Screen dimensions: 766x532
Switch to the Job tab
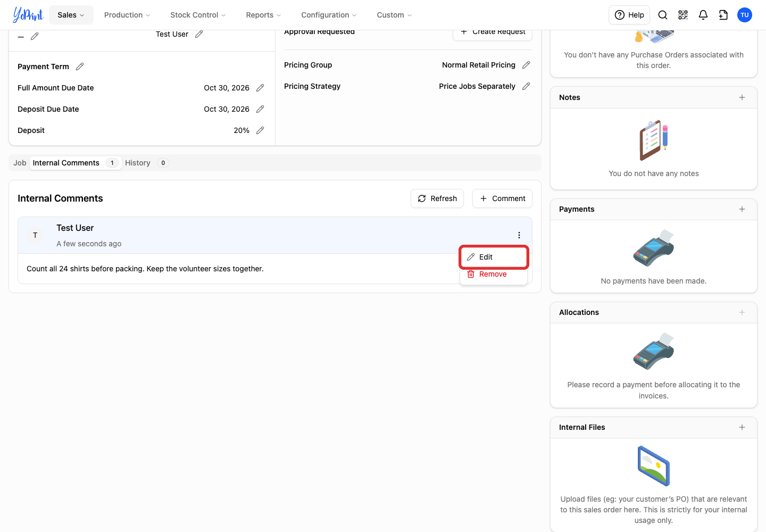(20, 163)
